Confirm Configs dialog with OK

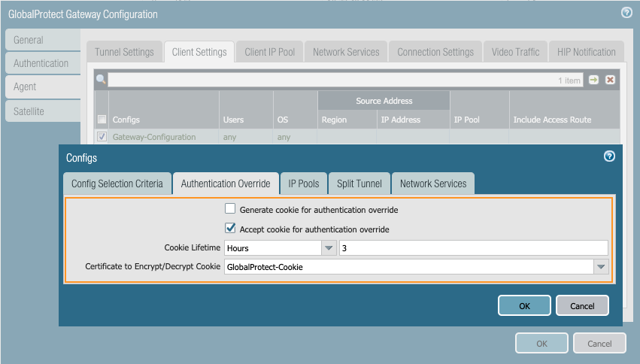click(x=524, y=305)
